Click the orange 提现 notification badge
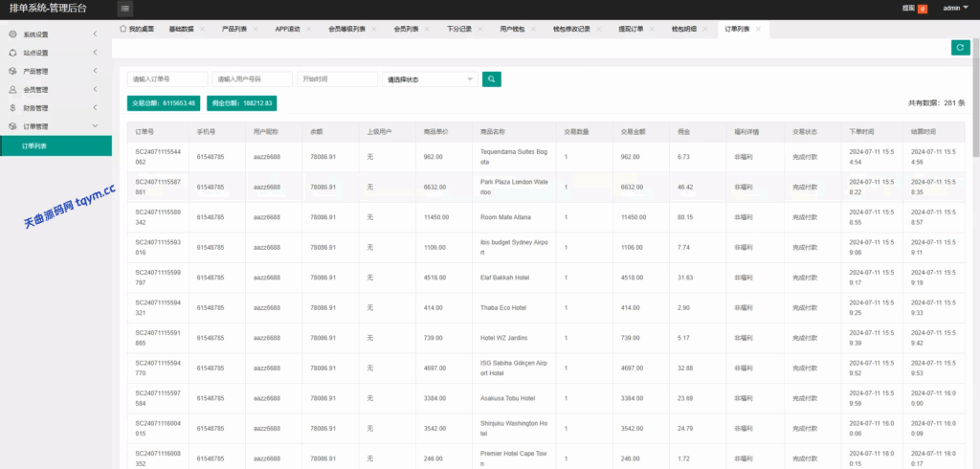 [x=923, y=9]
